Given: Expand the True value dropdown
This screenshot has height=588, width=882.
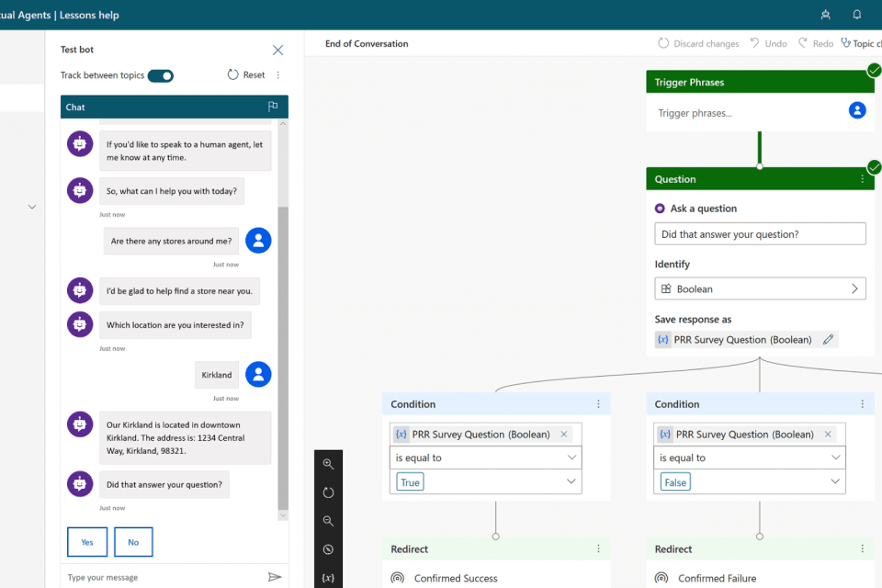Looking at the screenshot, I should pyautogui.click(x=571, y=482).
